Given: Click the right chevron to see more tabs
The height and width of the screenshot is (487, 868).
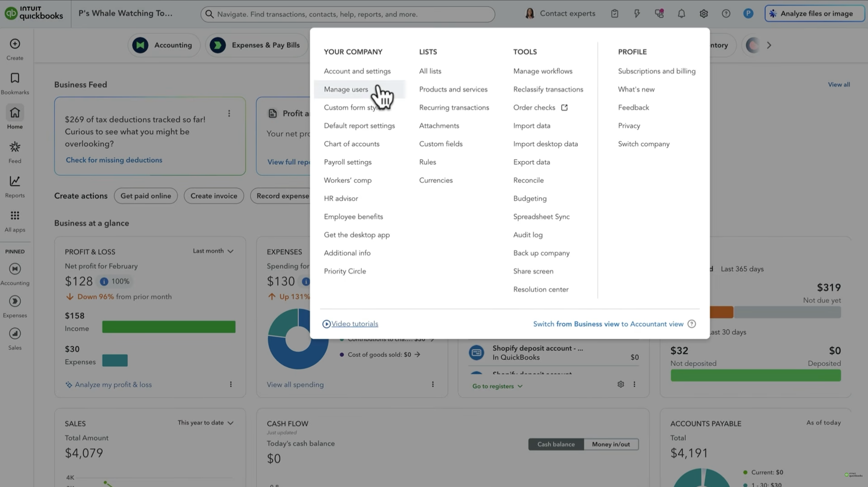Looking at the screenshot, I should point(769,45).
